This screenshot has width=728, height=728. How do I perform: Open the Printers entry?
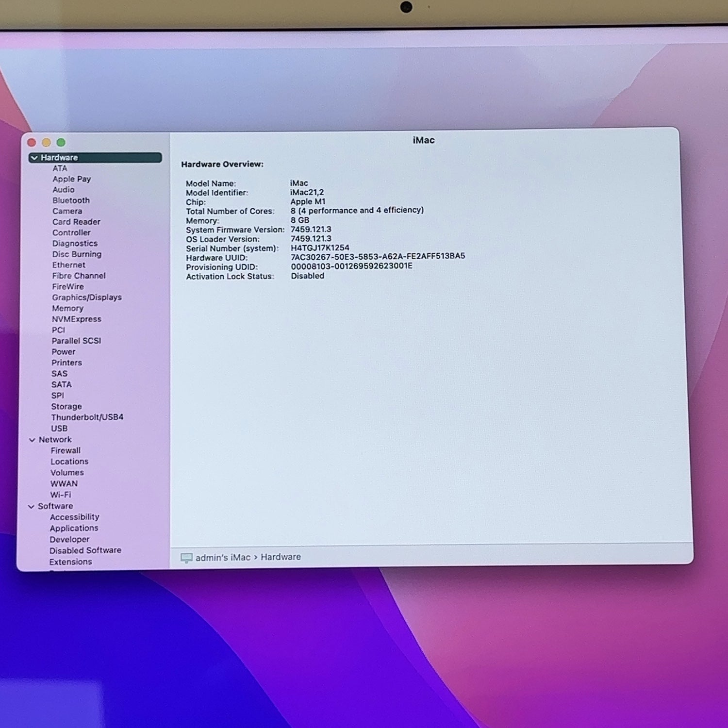(x=66, y=363)
